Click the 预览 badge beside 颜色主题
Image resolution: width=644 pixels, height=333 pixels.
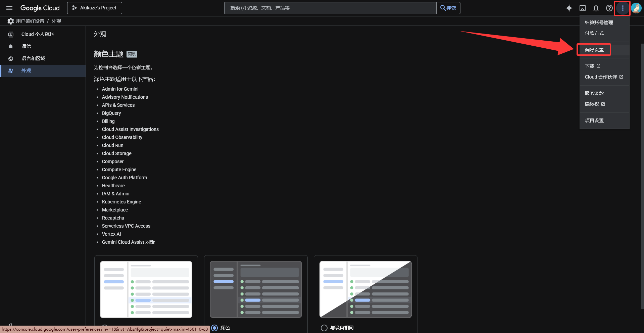pyautogui.click(x=132, y=54)
